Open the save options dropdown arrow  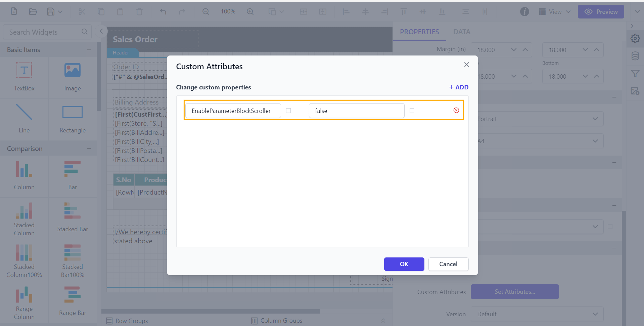click(60, 11)
